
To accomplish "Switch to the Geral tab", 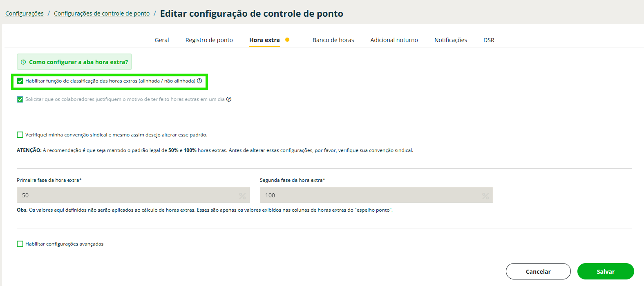I will pyautogui.click(x=162, y=40).
